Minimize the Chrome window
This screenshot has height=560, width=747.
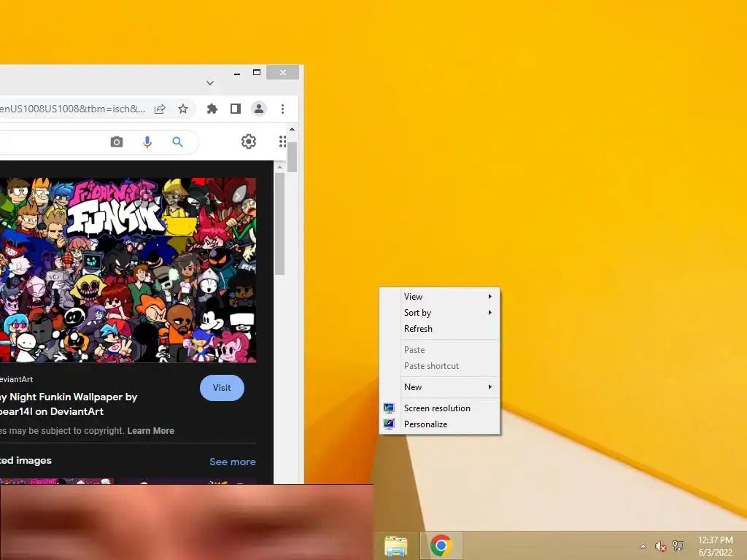tap(237, 73)
